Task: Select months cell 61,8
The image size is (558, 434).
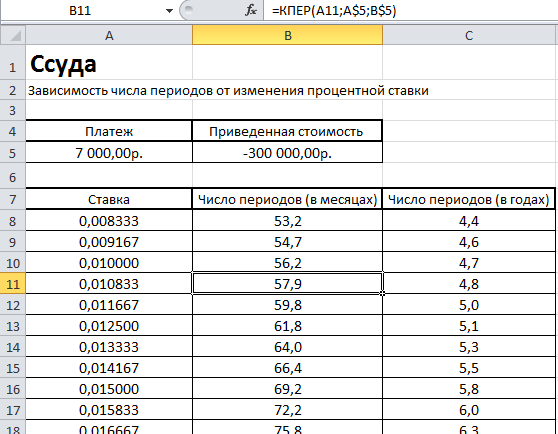Action: 288,326
